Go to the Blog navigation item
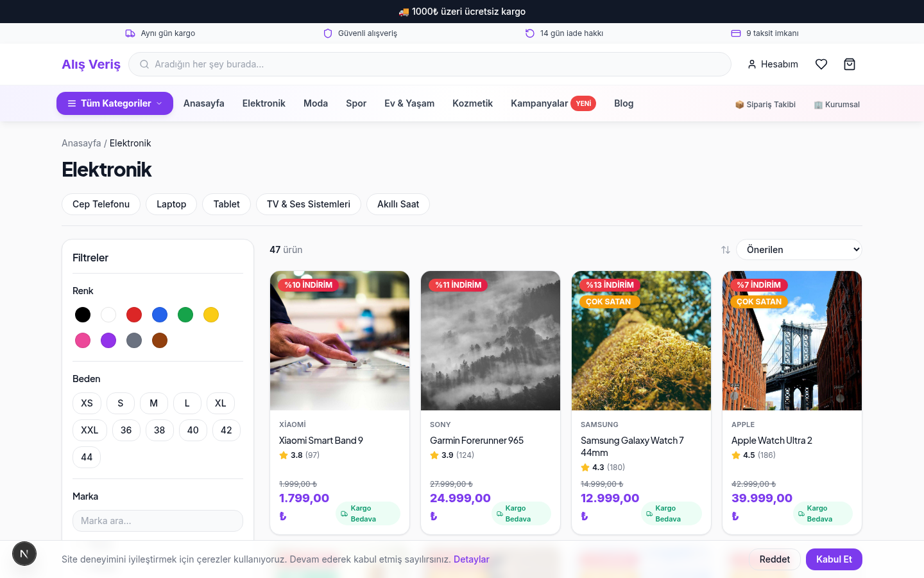Screen dimensions: 924x578 pos(624,103)
